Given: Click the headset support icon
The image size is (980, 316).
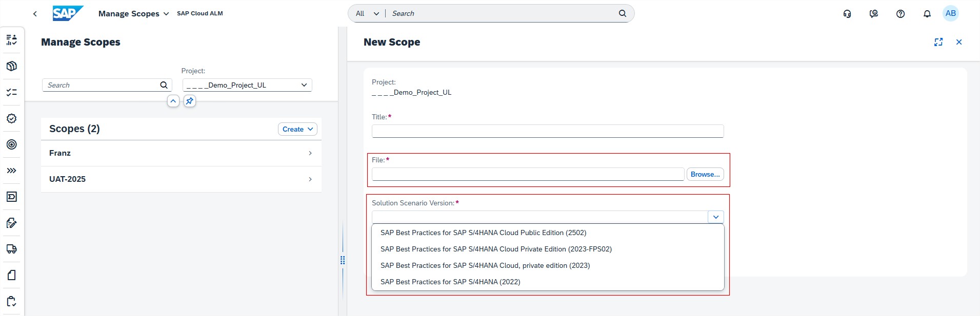Looking at the screenshot, I should 847,14.
